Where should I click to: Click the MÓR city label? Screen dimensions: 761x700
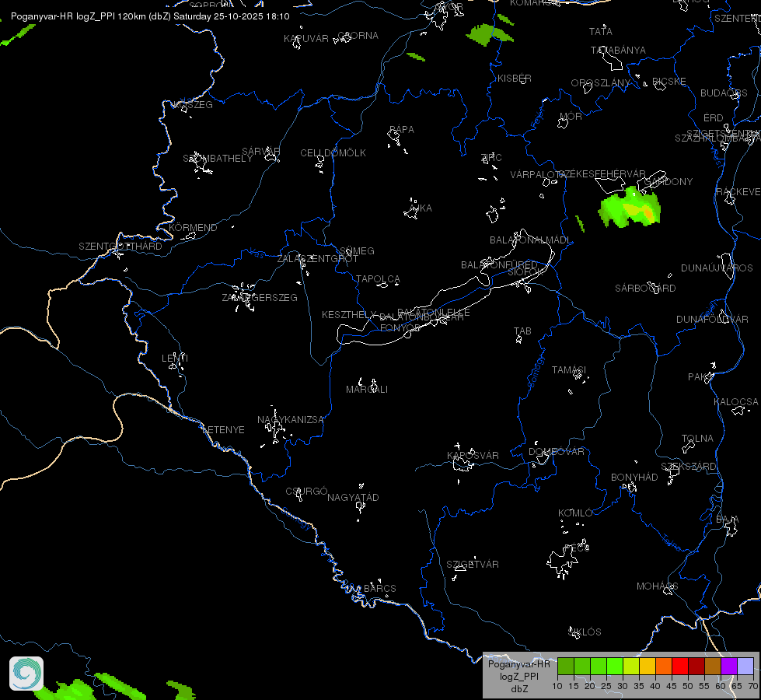click(571, 116)
